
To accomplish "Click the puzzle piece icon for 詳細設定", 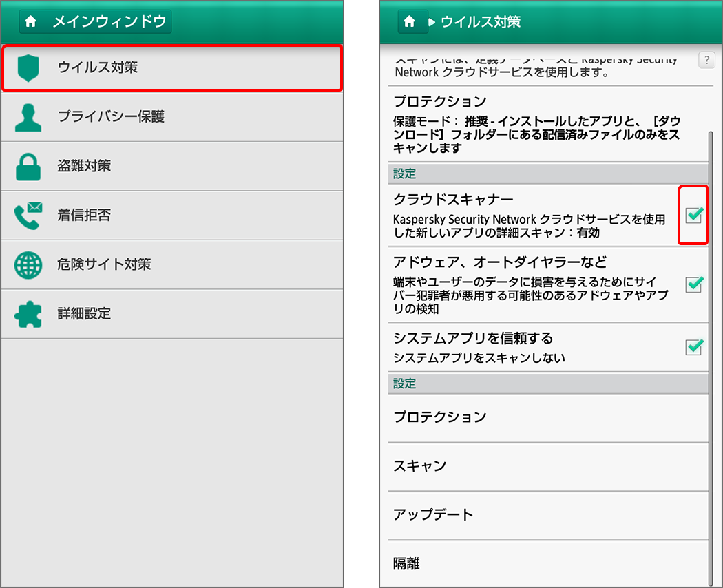I will (x=28, y=314).
